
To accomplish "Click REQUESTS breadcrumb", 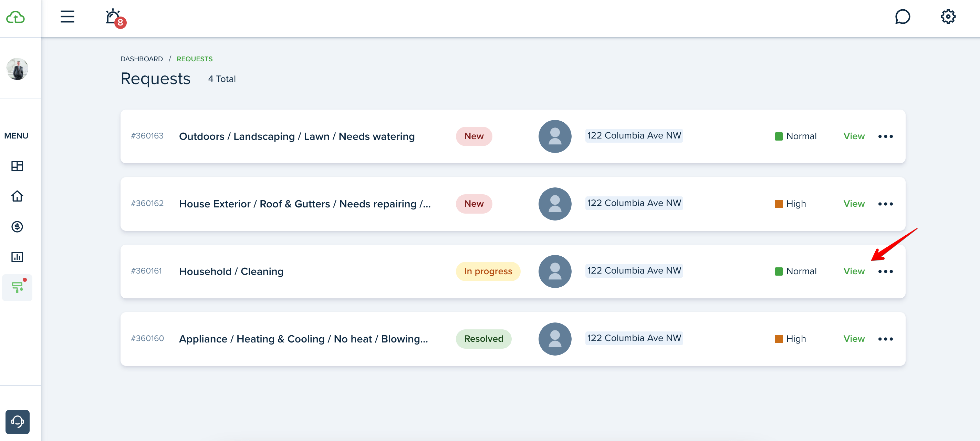I will point(195,59).
